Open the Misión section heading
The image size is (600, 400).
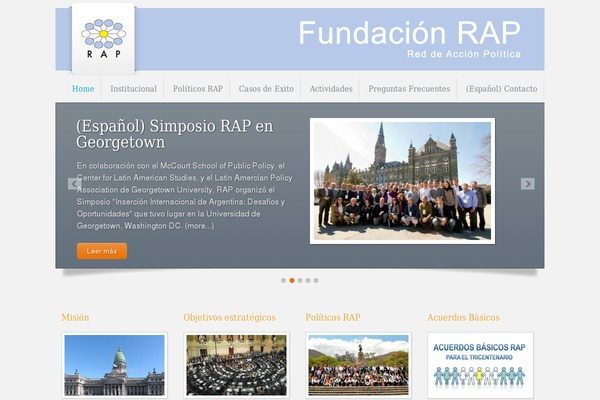(x=75, y=317)
